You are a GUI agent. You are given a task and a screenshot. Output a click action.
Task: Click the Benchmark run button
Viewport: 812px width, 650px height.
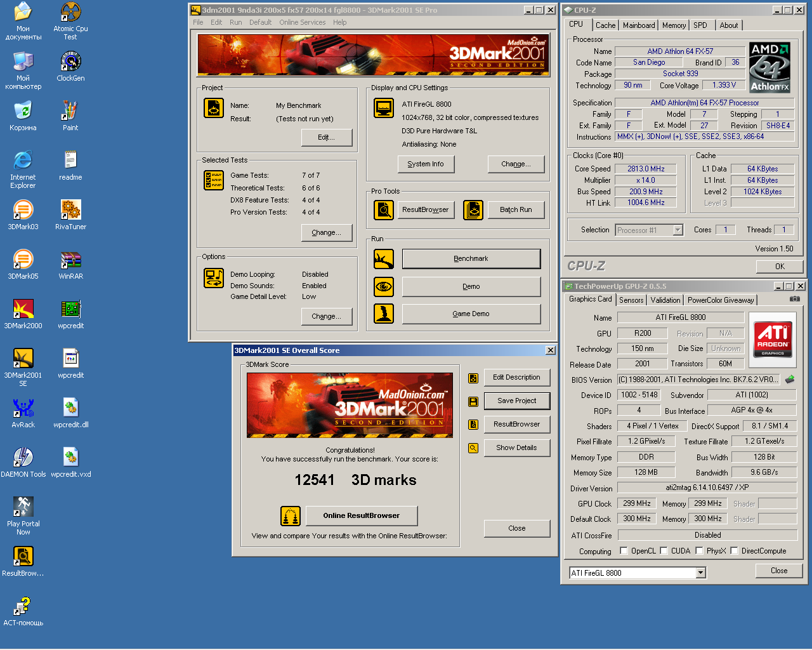click(471, 259)
